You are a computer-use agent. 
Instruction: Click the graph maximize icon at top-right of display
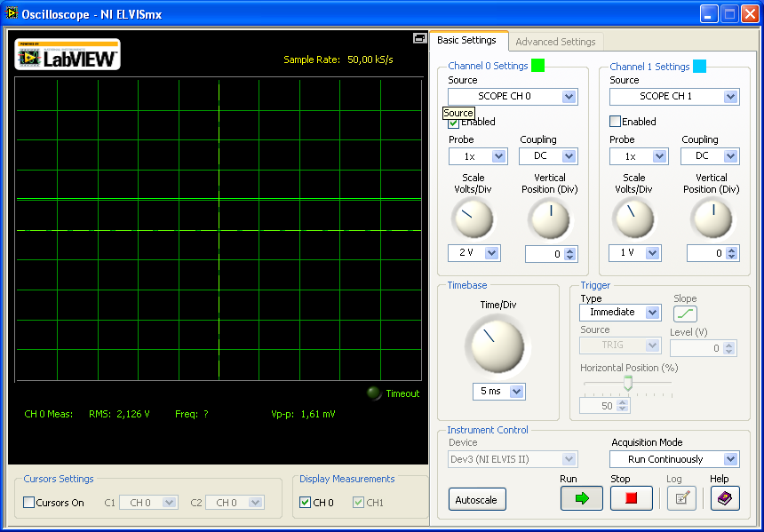[419, 38]
